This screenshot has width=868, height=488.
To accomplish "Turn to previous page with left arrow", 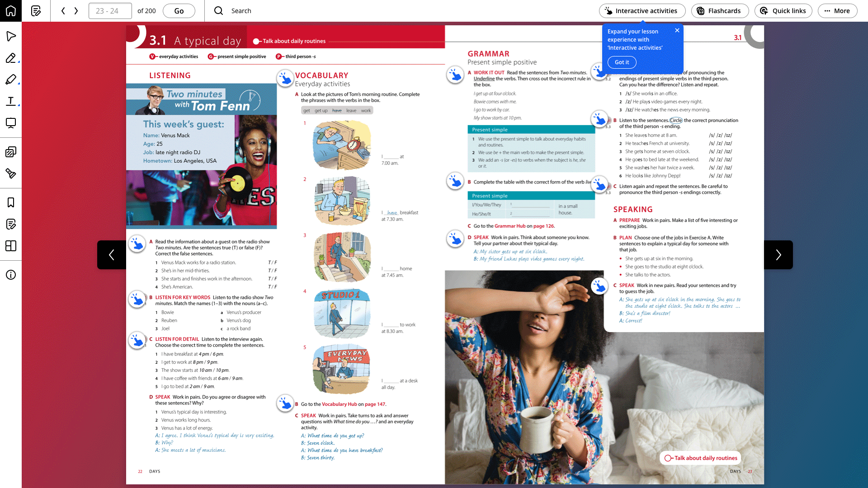I will tap(112, 255).
